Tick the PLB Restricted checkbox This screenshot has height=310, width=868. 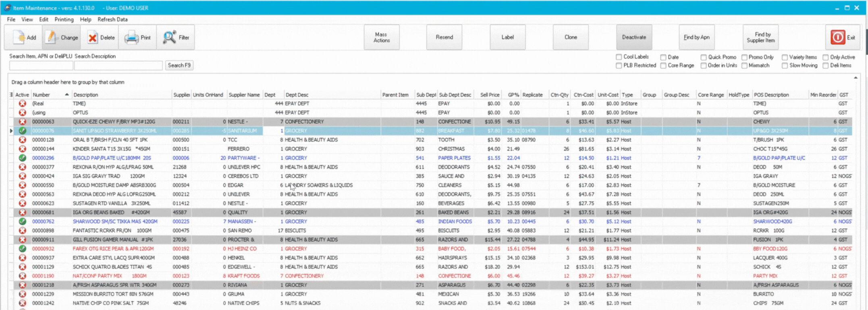coord(619,65)
